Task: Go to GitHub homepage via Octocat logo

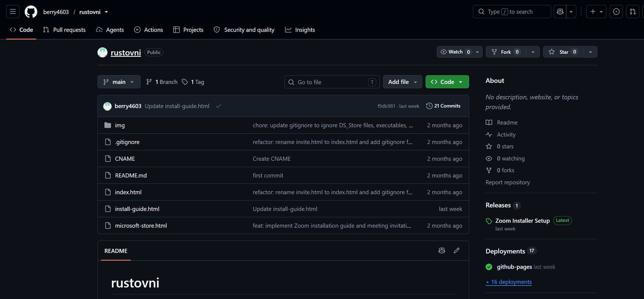Action: (31, 12)
